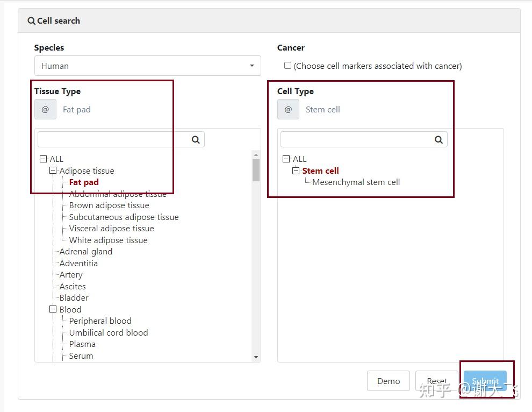Select Adrenal gland tissue
Screen dimensions: 532x412
click(x=86, y=252)
